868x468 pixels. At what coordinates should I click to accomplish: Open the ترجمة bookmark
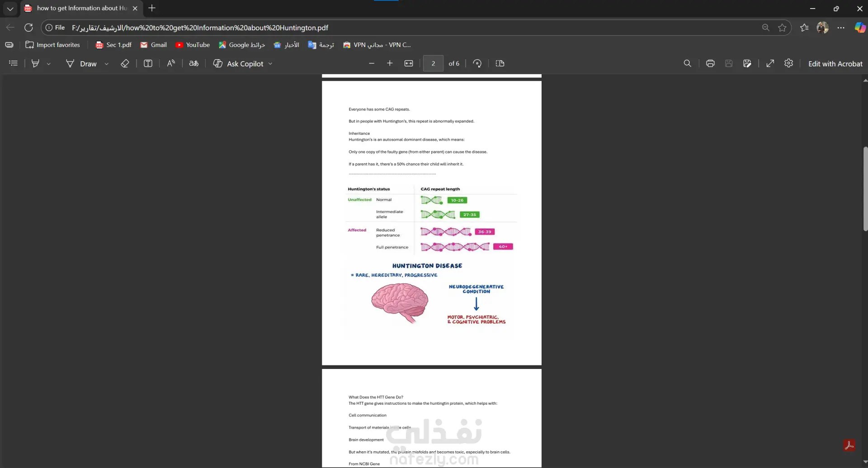pyautogui.click(x=321, y=45)
